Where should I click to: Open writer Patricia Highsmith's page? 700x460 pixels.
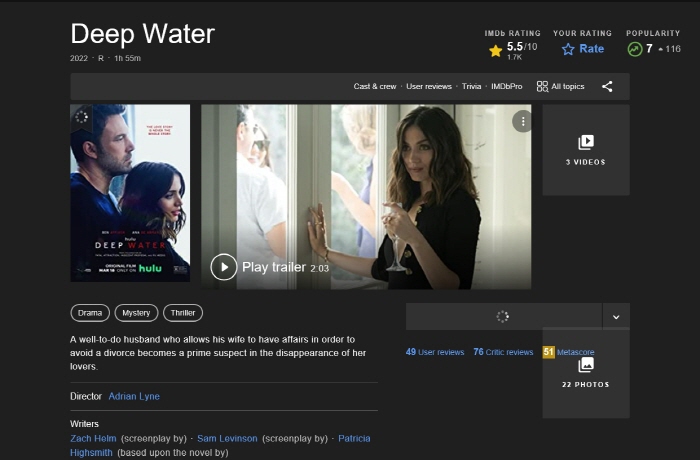tap(354, 439)
